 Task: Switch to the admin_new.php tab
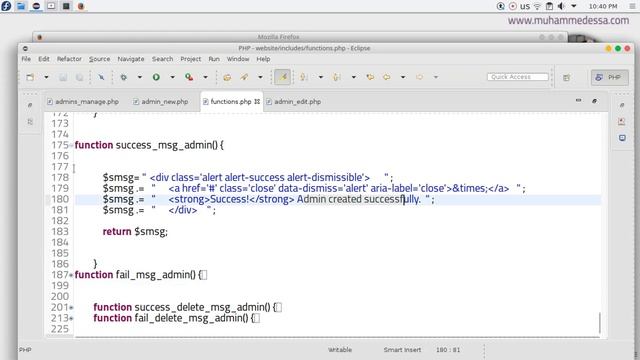tap(161, 102)
